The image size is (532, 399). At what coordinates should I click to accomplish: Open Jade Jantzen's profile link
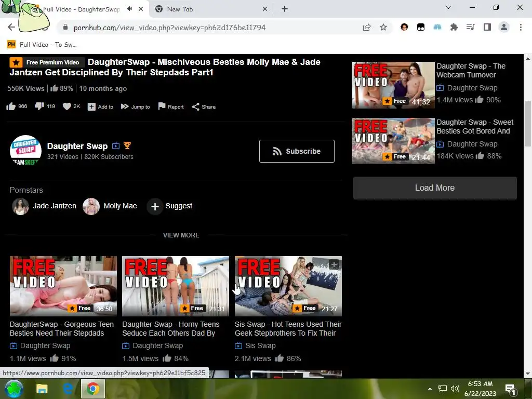click(45, 206)
